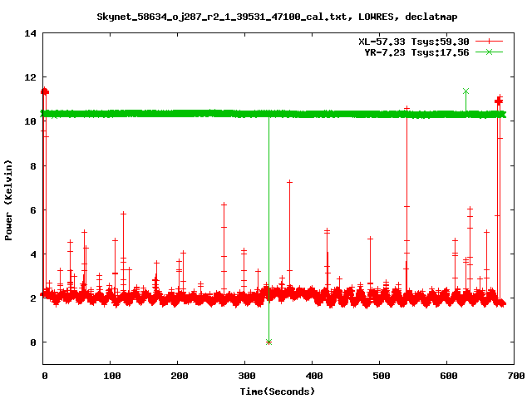Click the red spike peak near 270 seconds
The height and width of the screenshot is (399, 532).
click(x=224, y=204)
